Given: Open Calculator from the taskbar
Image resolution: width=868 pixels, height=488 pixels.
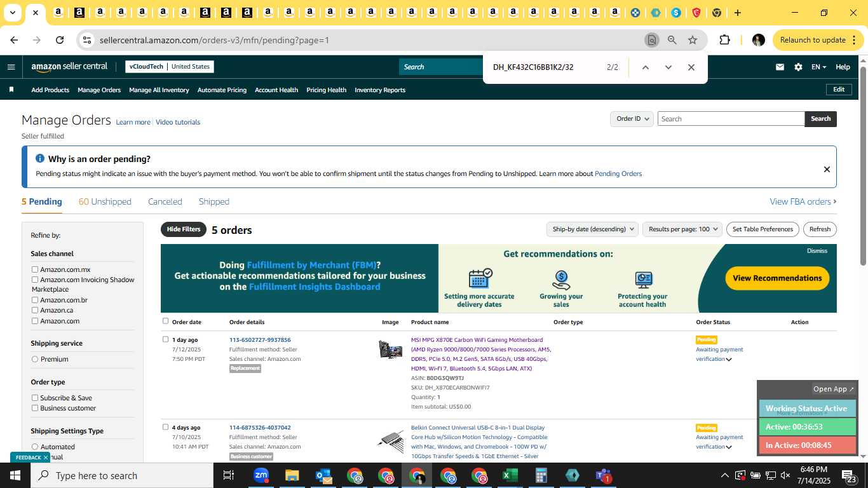Looking at the screenshot, I should (x=541, y=475).
